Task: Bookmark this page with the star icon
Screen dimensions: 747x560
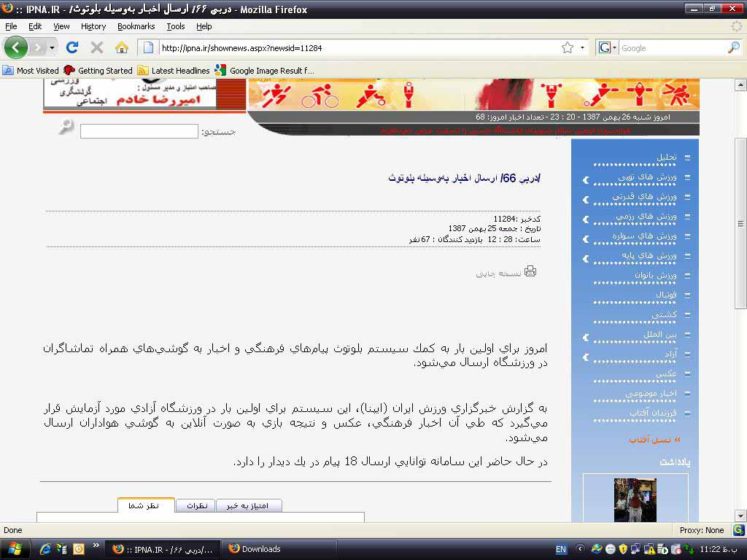Action: pos(568,47)
